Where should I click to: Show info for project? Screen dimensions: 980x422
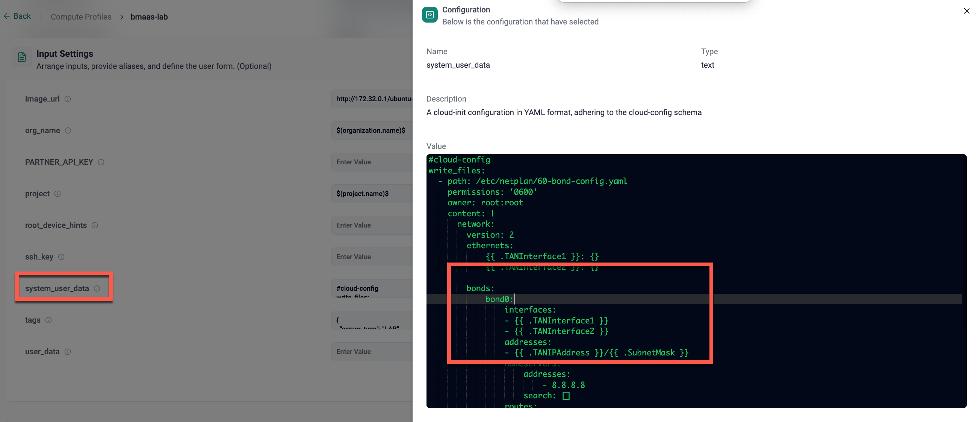click(57, 194)
